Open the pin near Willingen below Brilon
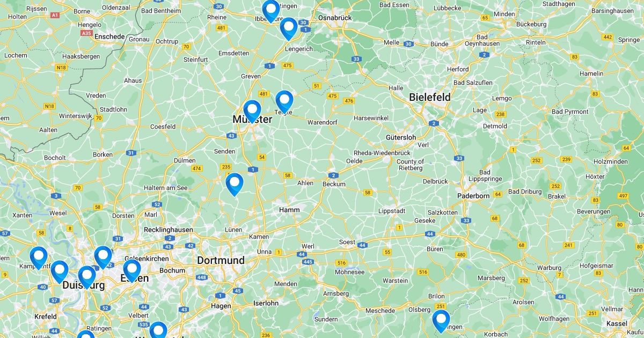 point(441,321)
